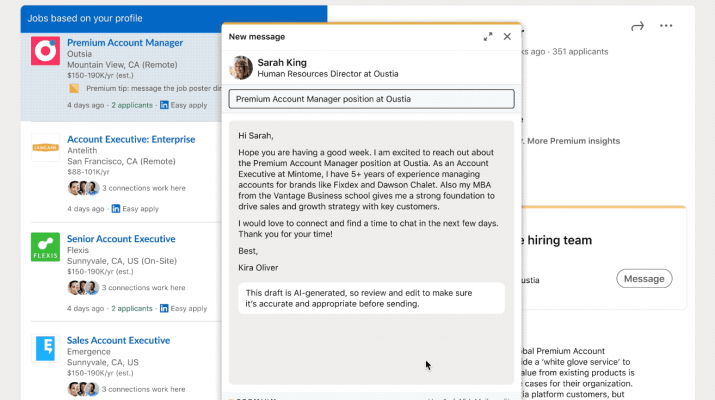Click connection avatars under Emergence job
This screenshot has width=715, height=400.
pos(83,389)
